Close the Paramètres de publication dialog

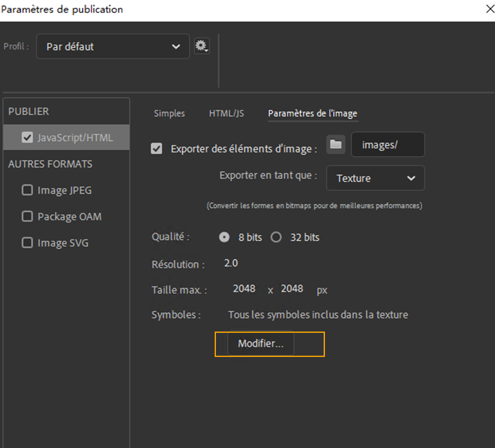[490, 9]
